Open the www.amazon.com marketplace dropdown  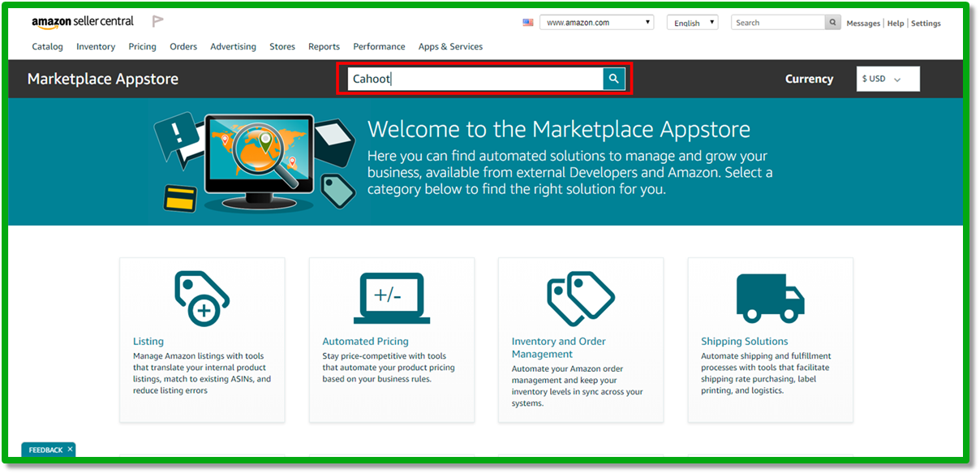point(596,23)
